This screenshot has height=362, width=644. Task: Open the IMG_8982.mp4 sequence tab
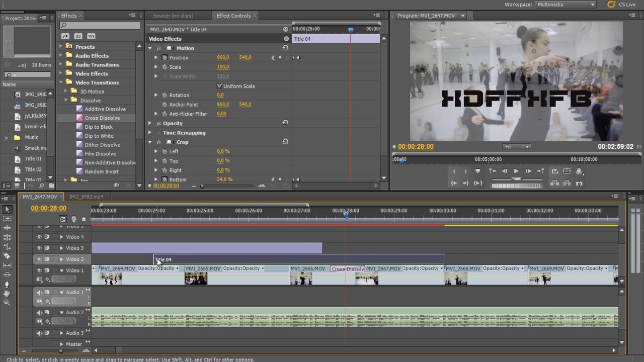86,197
